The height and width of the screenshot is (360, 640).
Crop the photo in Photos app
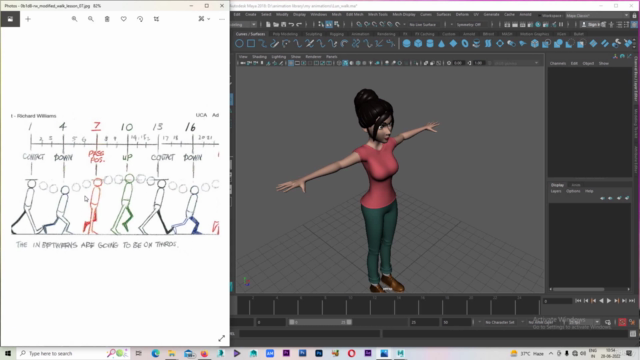tap(156, 19)
